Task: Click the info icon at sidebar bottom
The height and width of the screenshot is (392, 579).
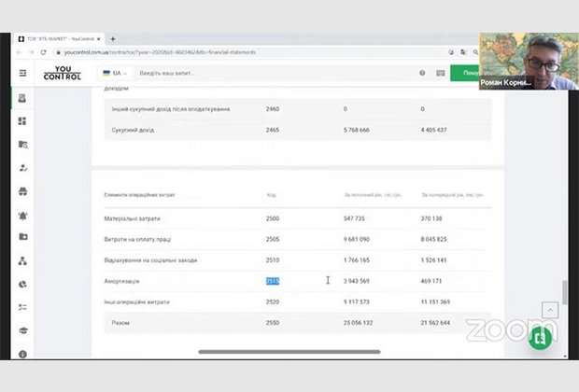Action: [x=22, y=355]
